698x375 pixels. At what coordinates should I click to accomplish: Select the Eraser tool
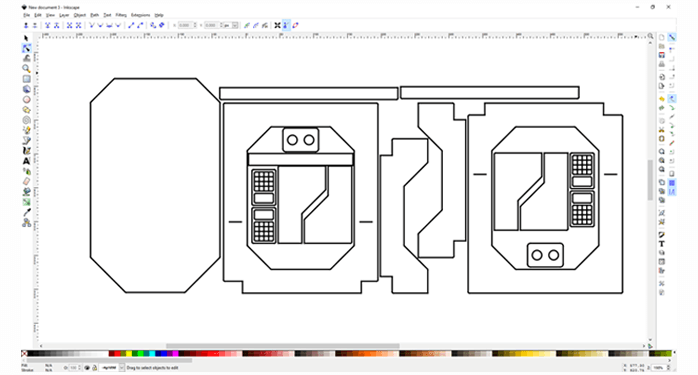(26, 181)
